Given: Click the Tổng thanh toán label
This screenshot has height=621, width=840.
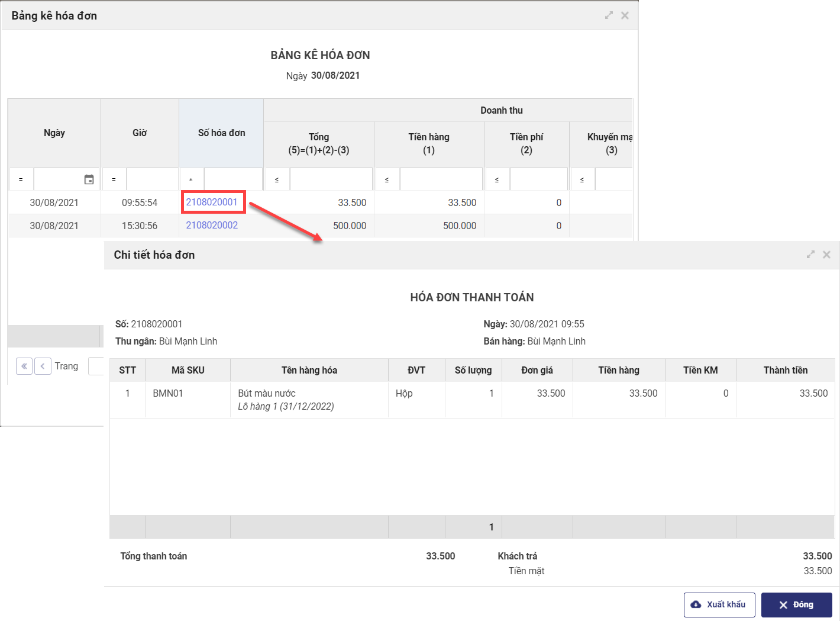Looking at the screenshot, I should click(154, 556).
